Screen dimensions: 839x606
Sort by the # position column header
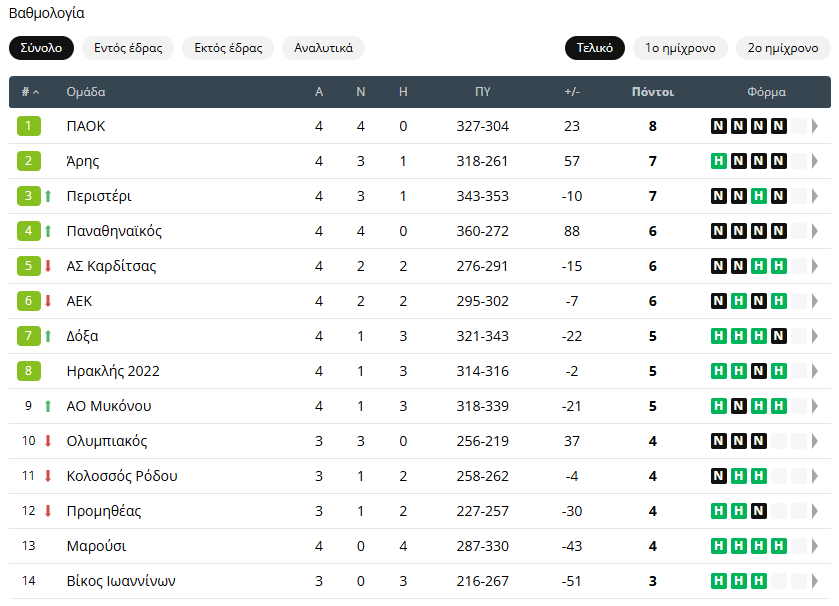tap(30, 92)
